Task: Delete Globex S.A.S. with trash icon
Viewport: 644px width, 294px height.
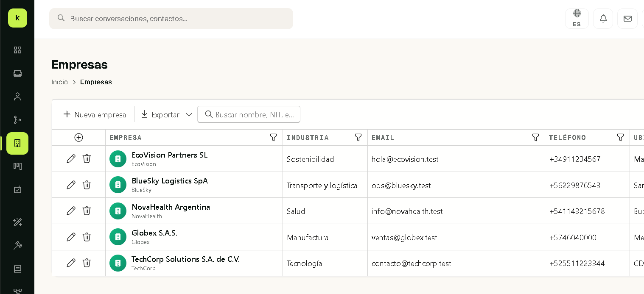Action: click(87, 237)
